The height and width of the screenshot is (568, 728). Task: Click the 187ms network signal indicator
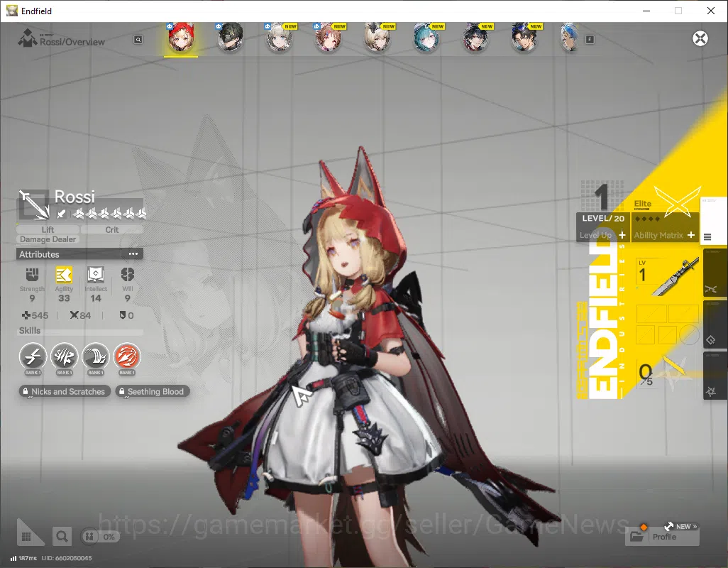[x=23, y=558]
